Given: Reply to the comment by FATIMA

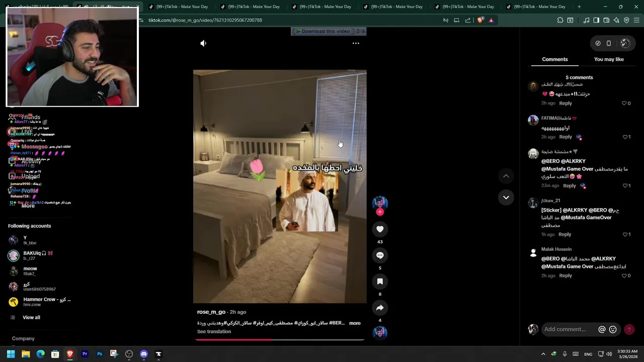Looking at the screenshot, I should pyautogui.click(x=566, y=137).
